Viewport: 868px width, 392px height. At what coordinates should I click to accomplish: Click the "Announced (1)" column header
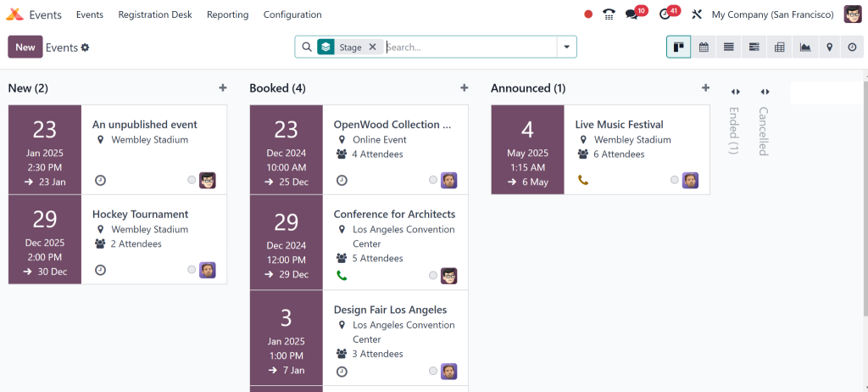click(528, 88)
